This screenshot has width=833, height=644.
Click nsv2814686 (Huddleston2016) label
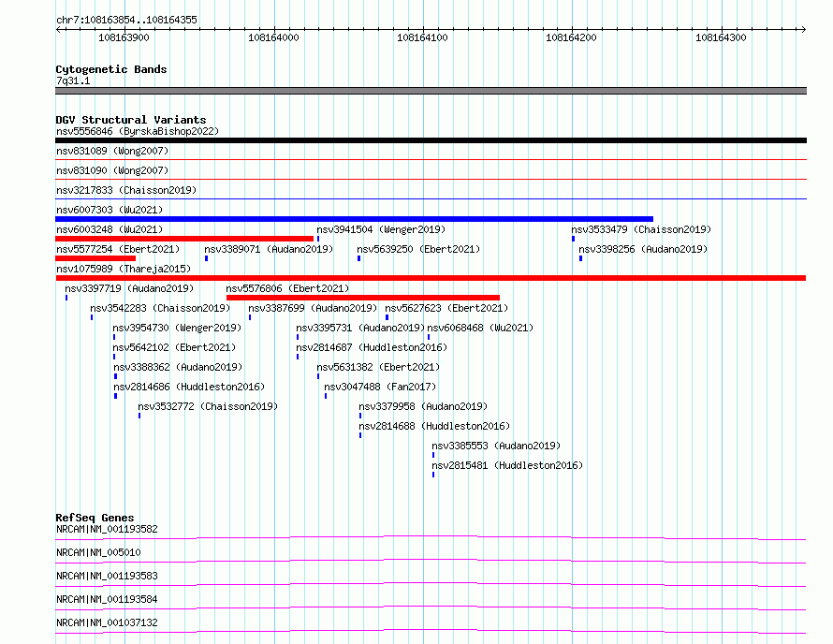[189, 387]
